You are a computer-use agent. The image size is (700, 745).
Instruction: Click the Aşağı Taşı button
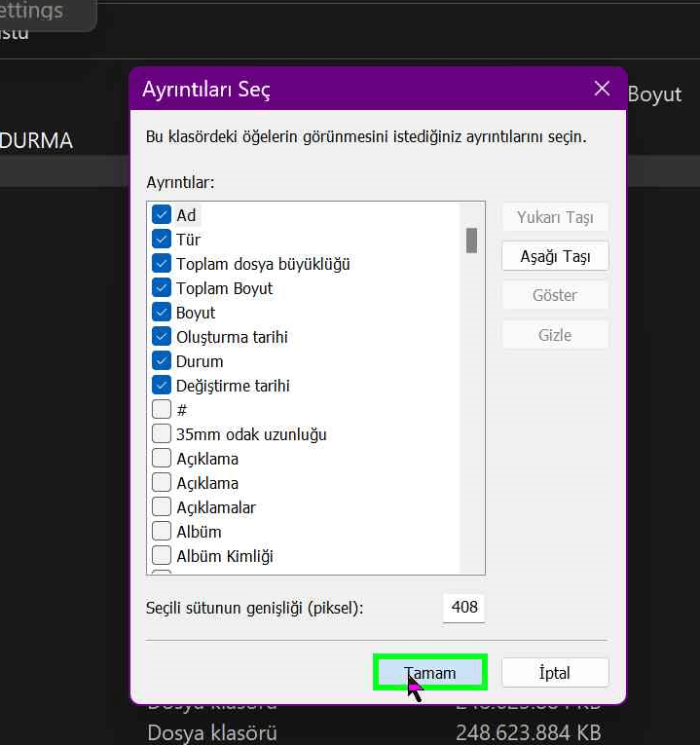[x=555, y=256]
